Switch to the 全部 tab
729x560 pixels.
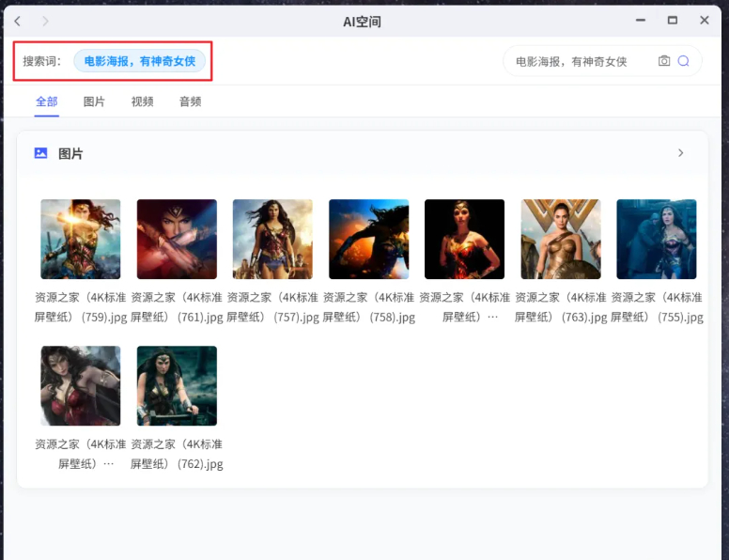click(46, 101)
